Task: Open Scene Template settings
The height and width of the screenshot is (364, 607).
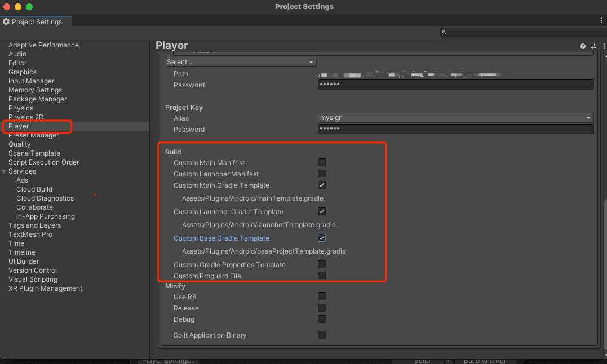Action: [x=34, y=153]
